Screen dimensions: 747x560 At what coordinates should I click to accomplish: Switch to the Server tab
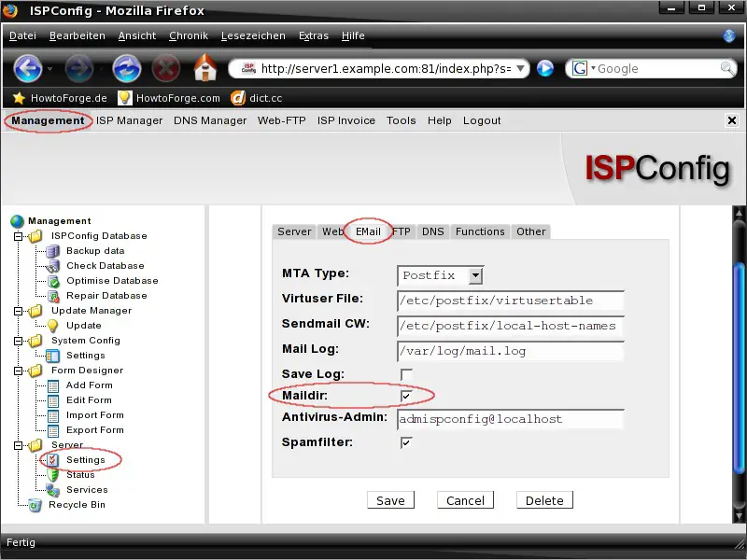tap(294, 231)
